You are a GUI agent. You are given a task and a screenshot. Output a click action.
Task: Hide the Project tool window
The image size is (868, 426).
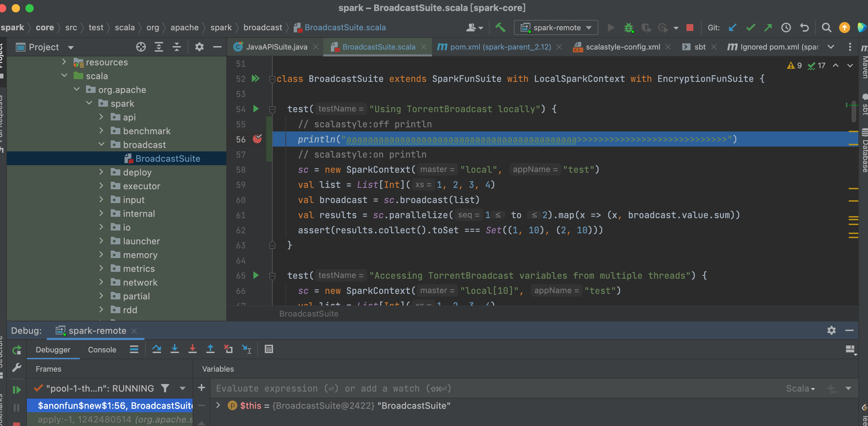coord(217,47)
